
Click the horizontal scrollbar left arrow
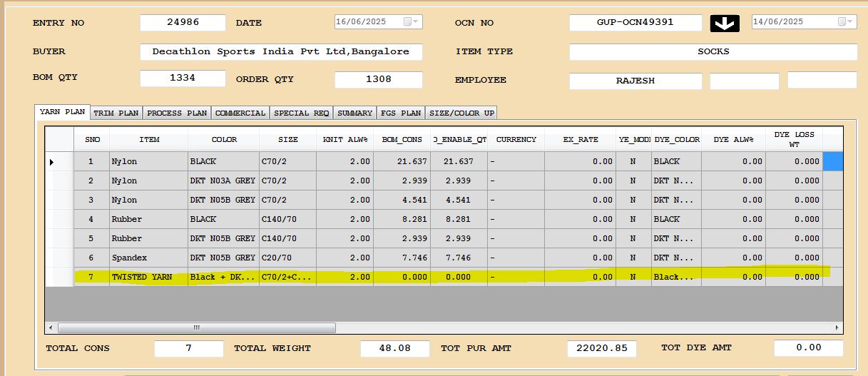click(x=51, y=328)
